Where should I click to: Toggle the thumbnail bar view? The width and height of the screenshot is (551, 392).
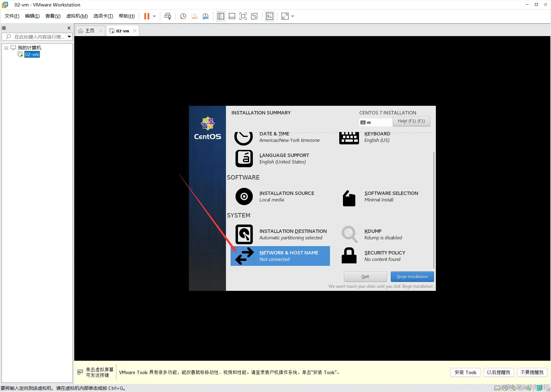click(232, 16)
